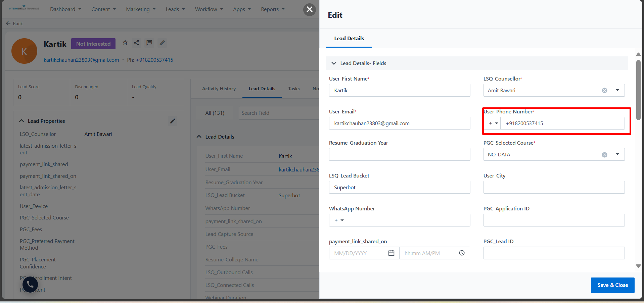Switch to the Activity History tab

pyautogui.click(x=219, y=89)
